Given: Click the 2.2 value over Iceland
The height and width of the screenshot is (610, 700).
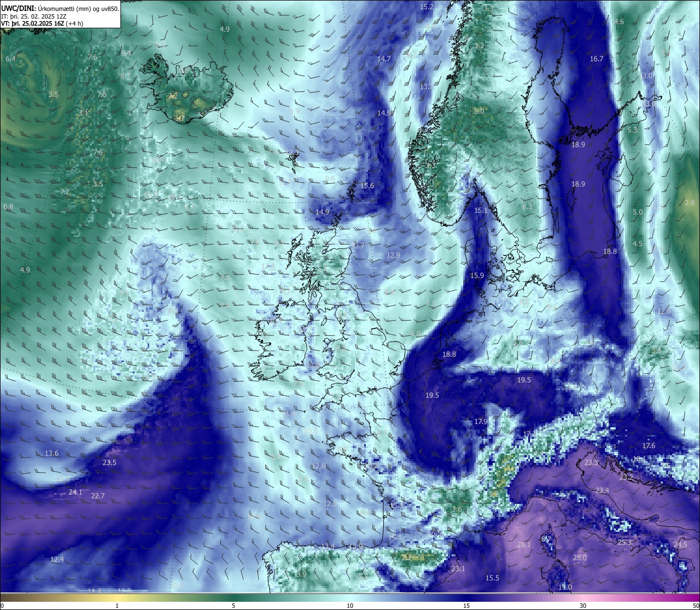Looking at the screenshot, I should point(173,95).
